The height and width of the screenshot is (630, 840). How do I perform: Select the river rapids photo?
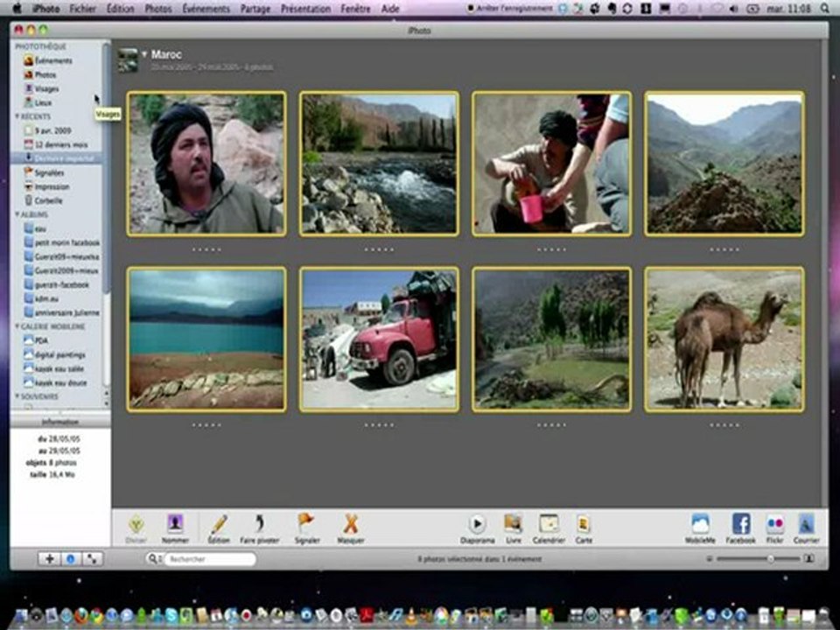click(x=379, y=164)
